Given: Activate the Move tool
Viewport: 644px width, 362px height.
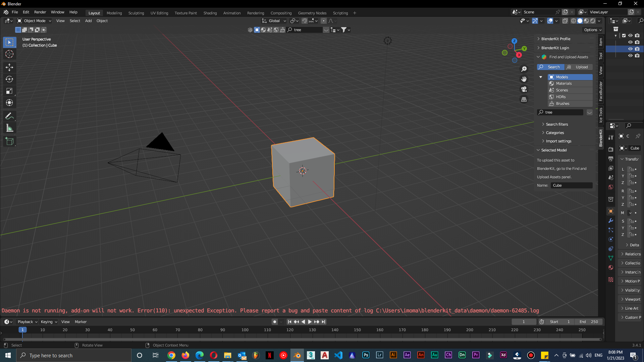Looking at the screenshot, I should [x=9, y=67].
